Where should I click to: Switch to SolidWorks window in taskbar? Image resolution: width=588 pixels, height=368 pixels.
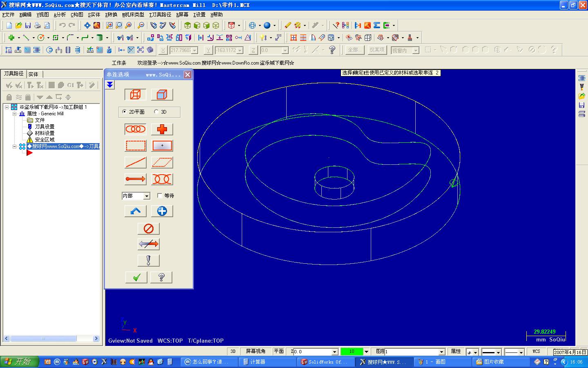coord(325,362)
